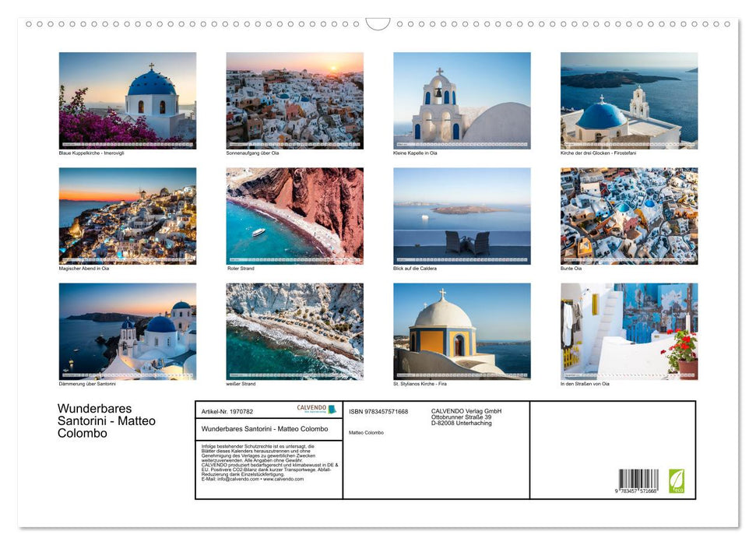This screenshot has height=545, width=756.
Task: Select the ISBN 9783457571668 label
Action: point(381,410)
